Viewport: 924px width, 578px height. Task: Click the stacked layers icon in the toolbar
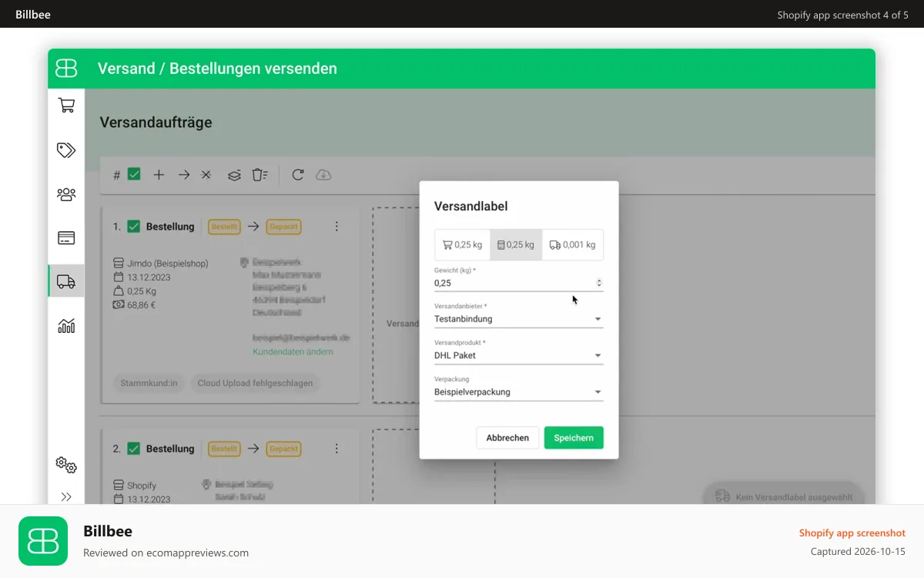pos(234,176)
